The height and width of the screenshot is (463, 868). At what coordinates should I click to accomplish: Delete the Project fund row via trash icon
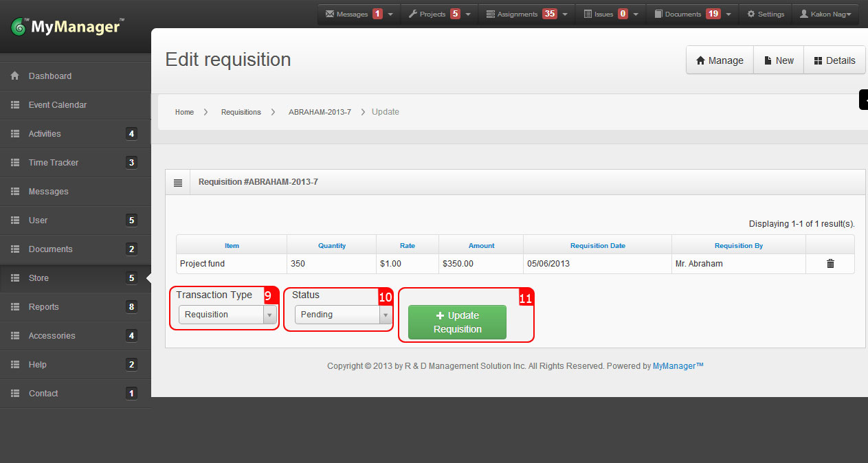[830, 263]
